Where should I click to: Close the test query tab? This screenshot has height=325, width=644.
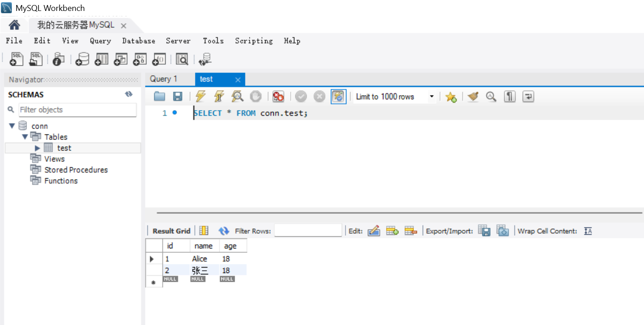pos(238,80)
